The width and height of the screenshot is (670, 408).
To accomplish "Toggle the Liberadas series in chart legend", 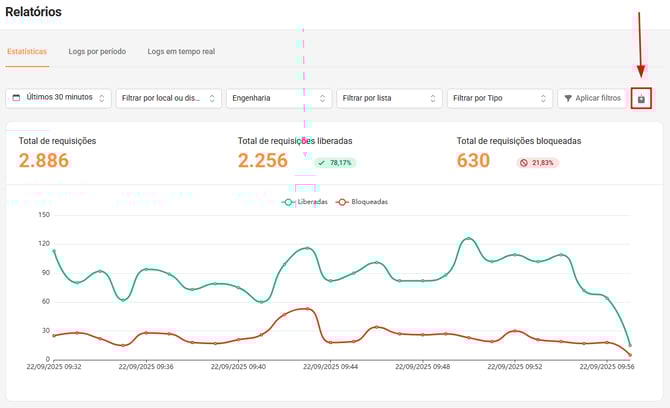I will point(306,202).
